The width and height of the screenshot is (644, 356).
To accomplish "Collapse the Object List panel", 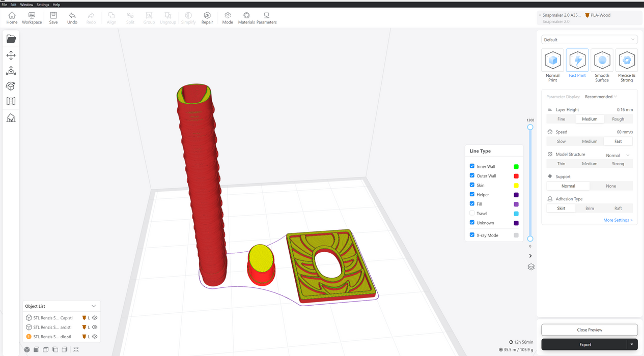I will pos(94,306).
